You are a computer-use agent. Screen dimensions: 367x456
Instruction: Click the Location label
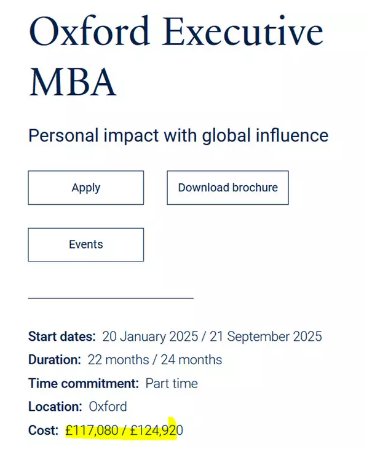55,407
